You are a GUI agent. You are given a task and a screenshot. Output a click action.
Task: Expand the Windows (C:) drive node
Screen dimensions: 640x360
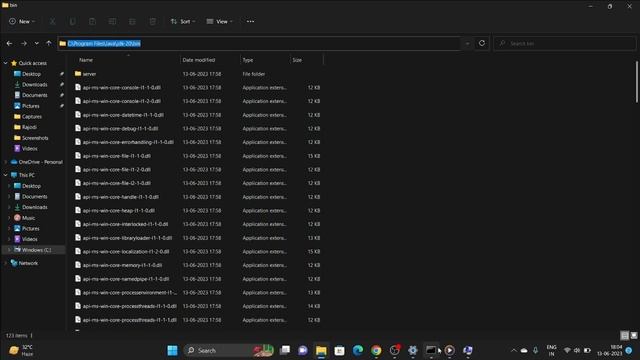point(9,250)
